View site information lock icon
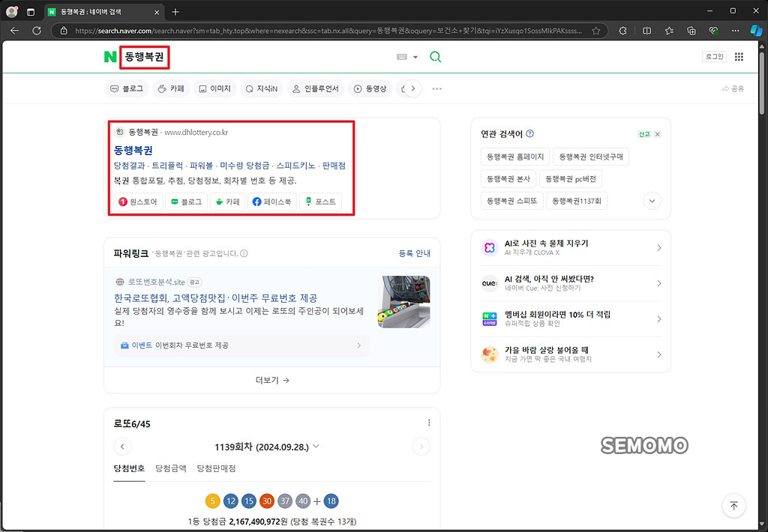Image resolution: width=768 pixels, height=532 pixels. tap(64, 31)
